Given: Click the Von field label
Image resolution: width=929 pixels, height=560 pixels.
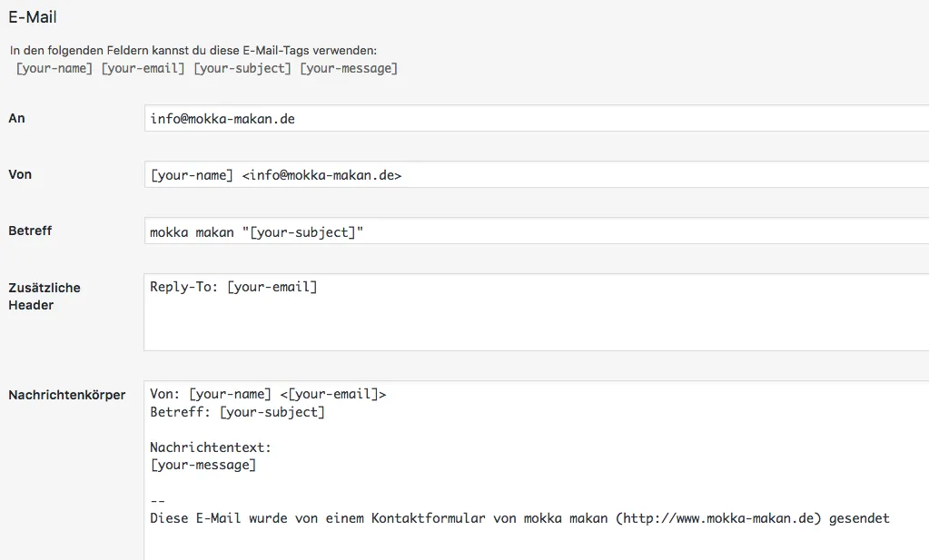Looking at the screenshot, I should [20, 174].
